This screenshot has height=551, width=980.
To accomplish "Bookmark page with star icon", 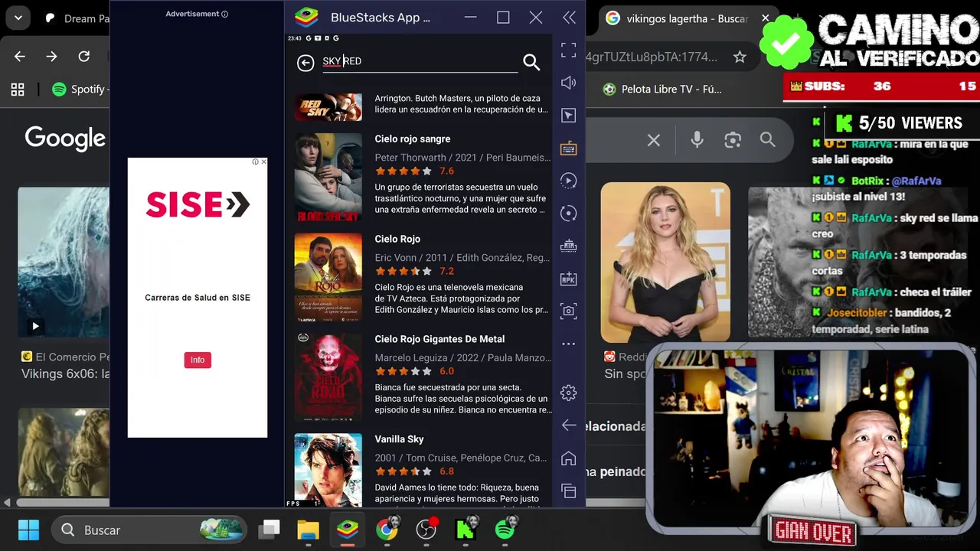I will [x=740, y=57].
